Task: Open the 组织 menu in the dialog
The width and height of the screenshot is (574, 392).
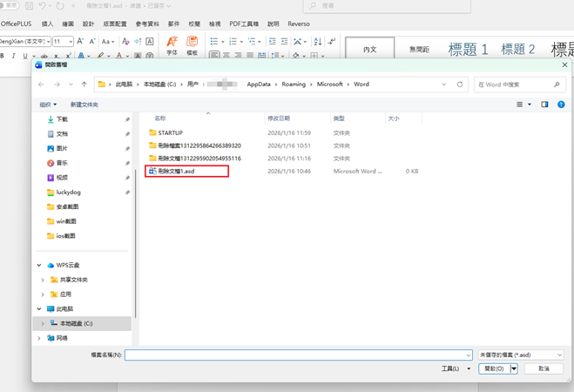Action: (x=48, y=105)
